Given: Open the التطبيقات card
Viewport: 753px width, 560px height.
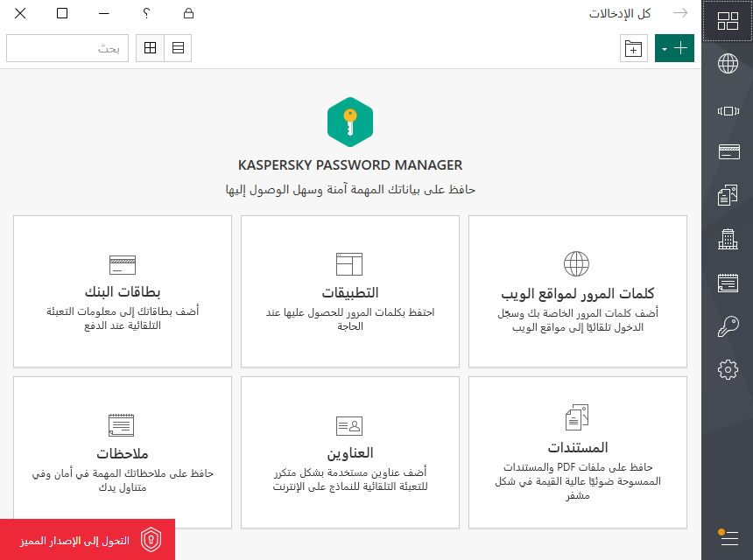Looking at the screenshot, I should point(350,291).
